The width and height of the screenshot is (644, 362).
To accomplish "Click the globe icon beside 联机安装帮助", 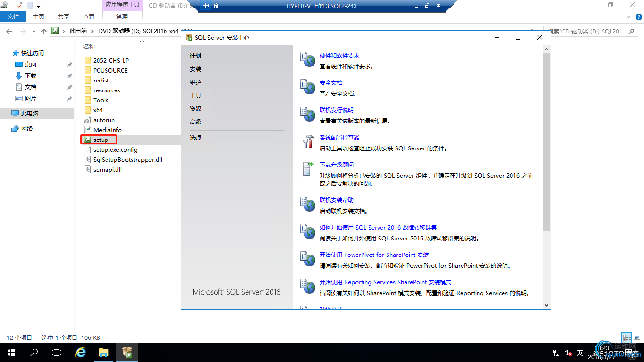I will pos(308,205).
